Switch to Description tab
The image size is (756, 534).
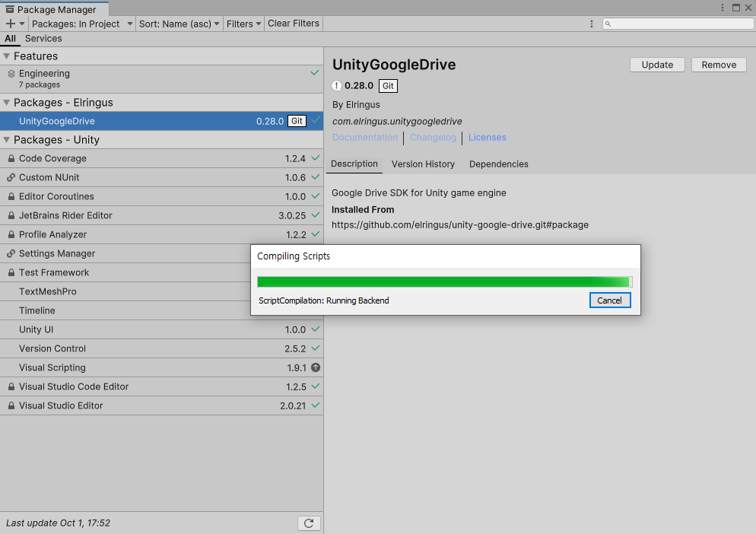[x=354, y=164]
